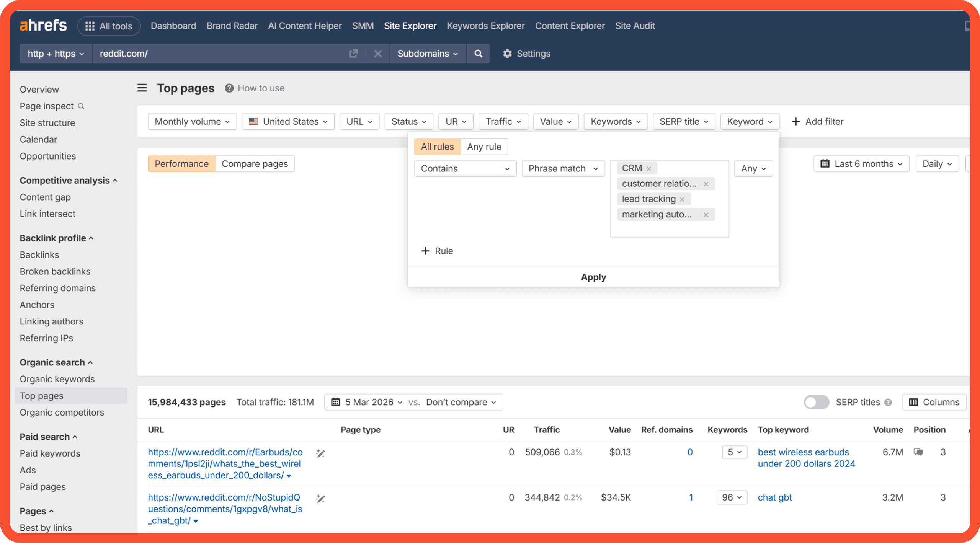Go to Organic keywords in the sidebar

coord(57,379)
